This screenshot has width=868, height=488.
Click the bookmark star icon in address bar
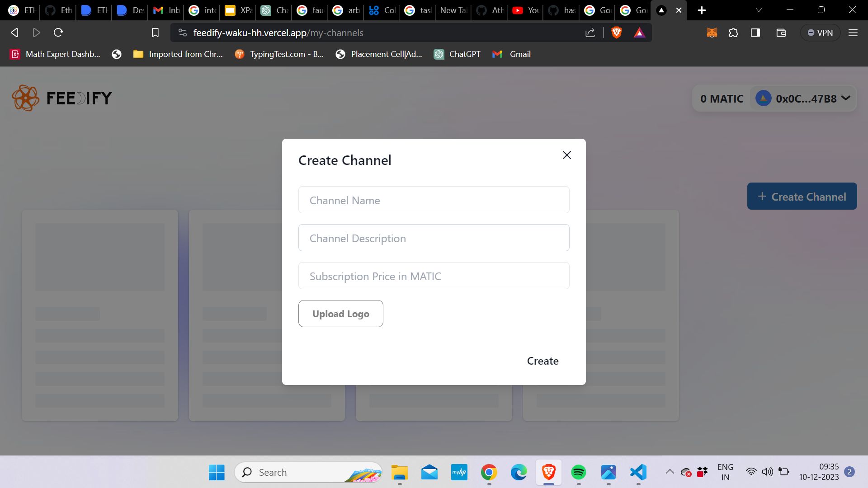[x=155, y=33]
